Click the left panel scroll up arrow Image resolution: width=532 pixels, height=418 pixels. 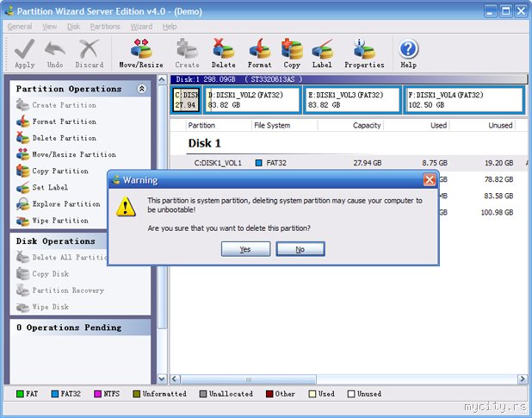click(x=162, y=80)
